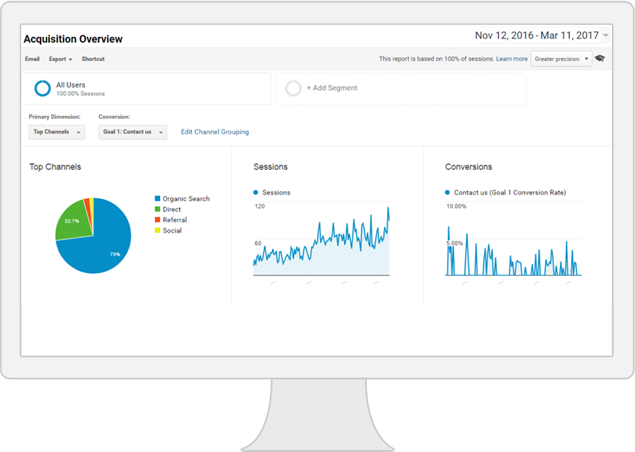Click the Sessions legend dot
The image size is (635, 452).
[256, 192]
